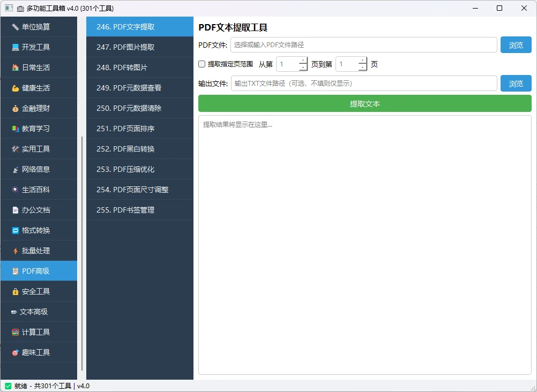Click the toolbox icon in title bar
This screenshot has height=392, width=537.
[x=20, y=8]
